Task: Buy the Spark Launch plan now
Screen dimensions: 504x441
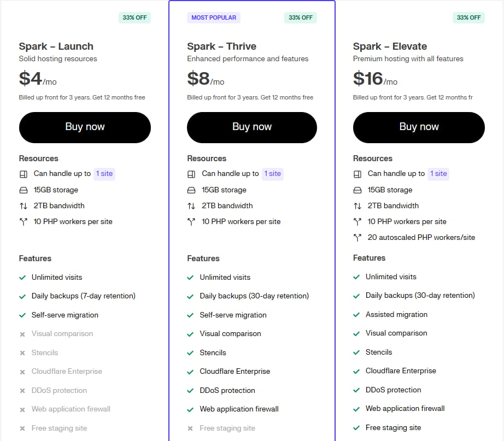Action: (x=85, y=127)
